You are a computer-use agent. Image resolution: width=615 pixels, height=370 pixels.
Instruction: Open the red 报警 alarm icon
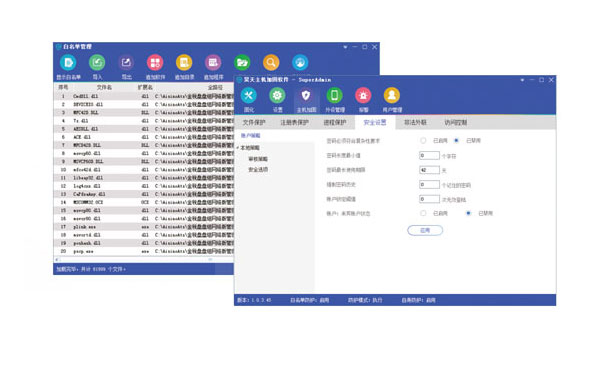363,96
